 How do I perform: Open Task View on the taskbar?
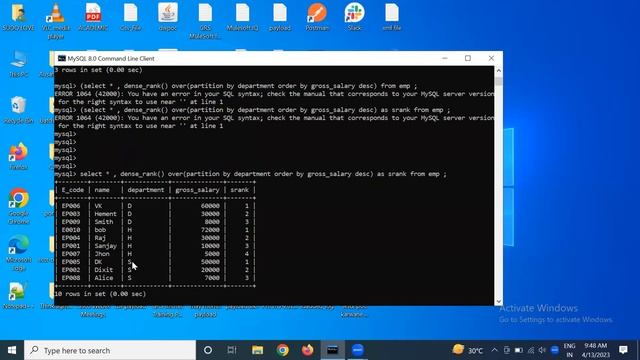coord(232,350)
